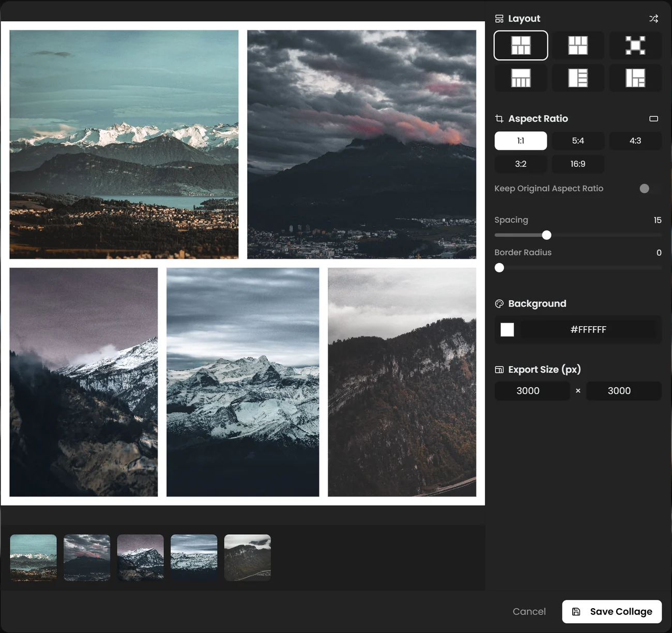Set aspect ratio to 1:1

pyautogui.click(x=521, y=141)
